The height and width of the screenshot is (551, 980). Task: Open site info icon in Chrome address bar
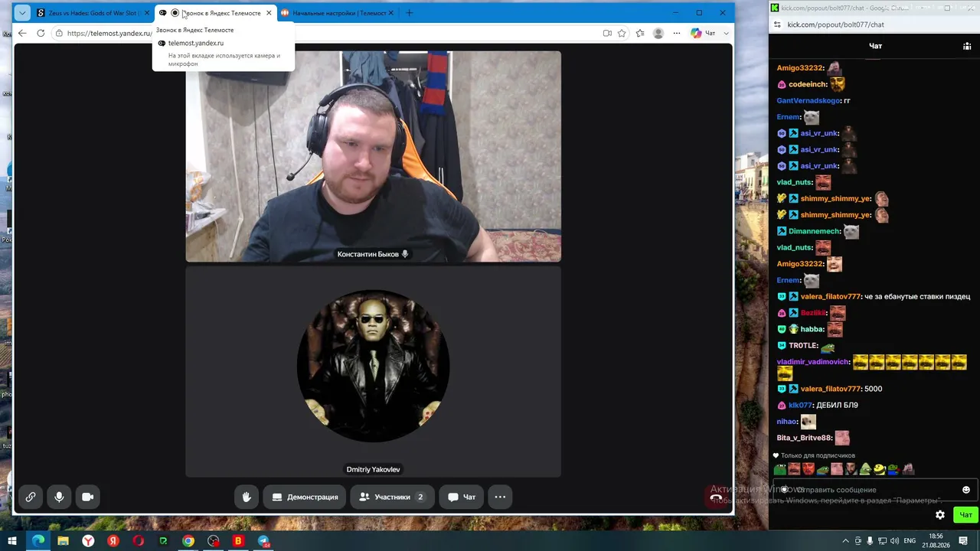pos(778,24)
